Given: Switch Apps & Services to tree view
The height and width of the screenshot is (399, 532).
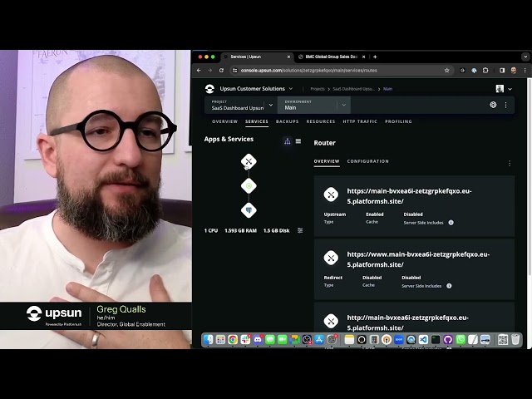Looking at the screenshot, I should point(288,141).
